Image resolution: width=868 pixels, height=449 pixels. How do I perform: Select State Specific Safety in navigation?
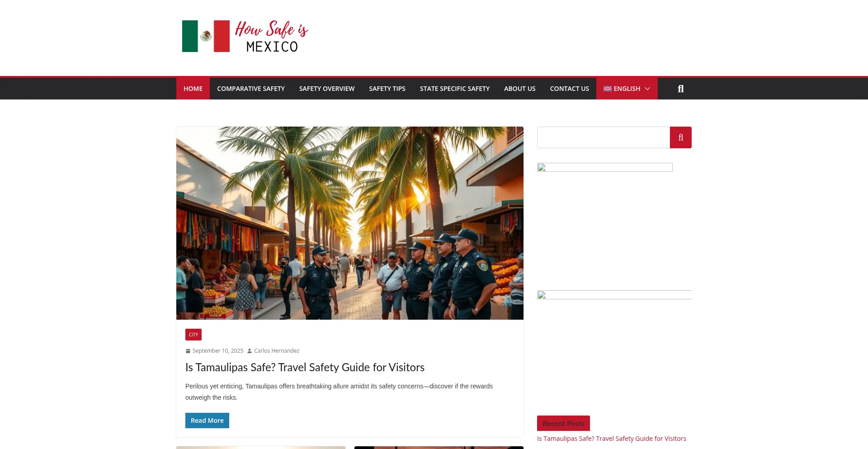pos(455,89)
